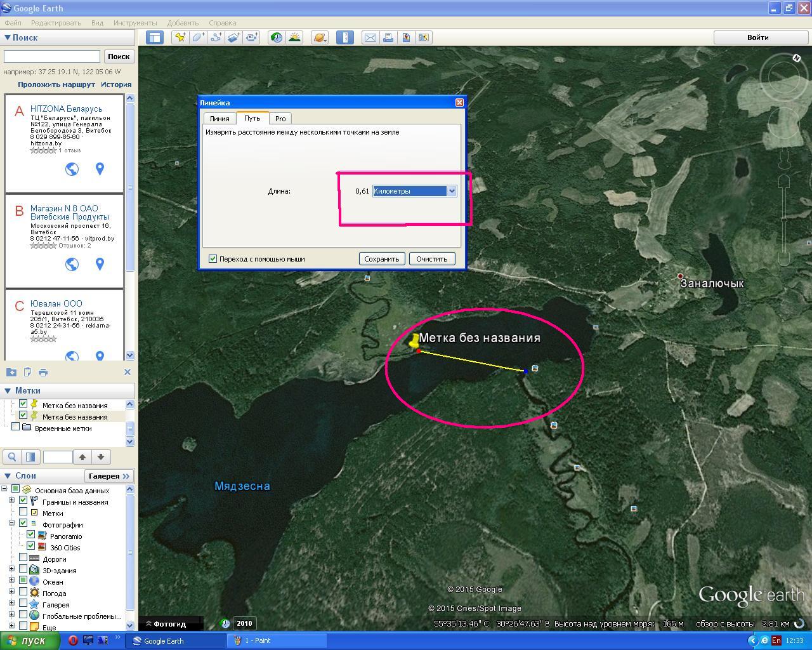Open the Километры units dropdown
812x650 pixels.
[x=452, y=191]
